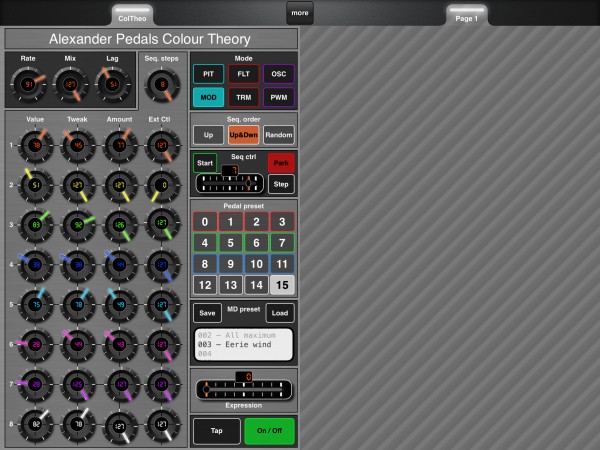Click row 1 orange Amount knob

[120, 145]
